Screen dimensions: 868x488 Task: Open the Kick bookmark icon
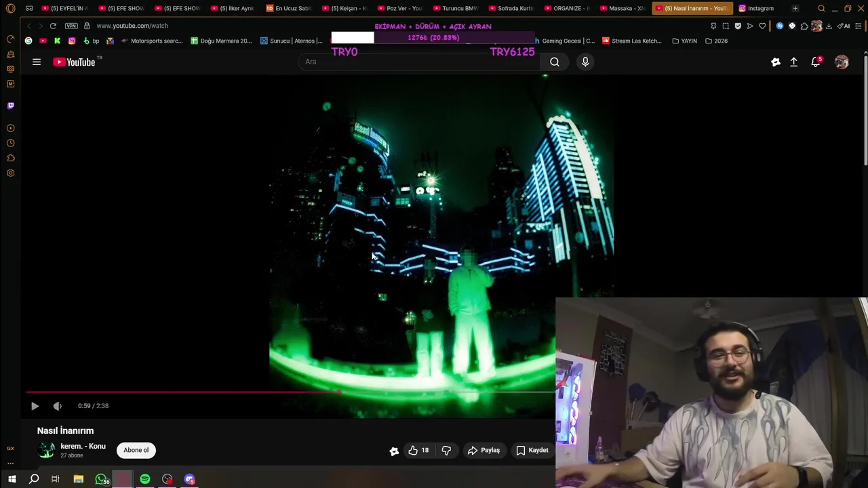[x=57, y=41]
